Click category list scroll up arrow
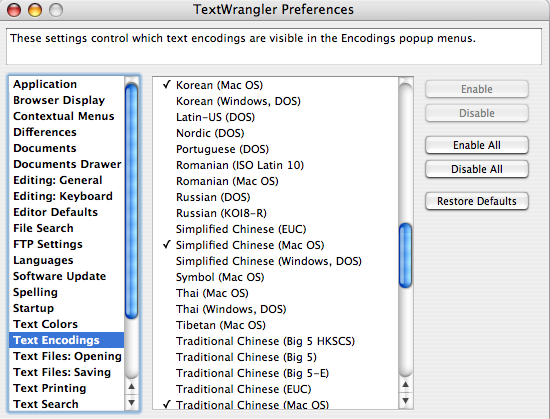This screenshot has width=550, height=419. click(132, 387)
